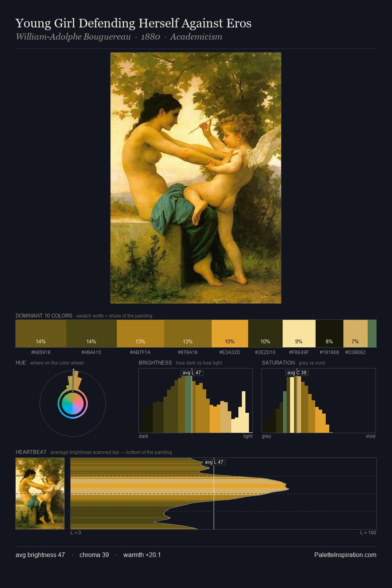This screenshot has width=392, height=588.
Task: Click the hex label #D3B062
Action: pyautogui.click(x=356, y=352)
